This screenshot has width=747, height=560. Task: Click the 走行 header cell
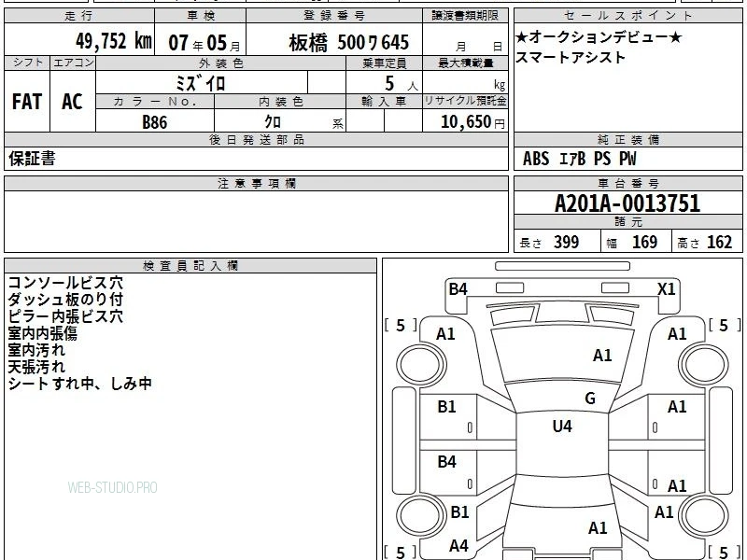tap(79, 16)
